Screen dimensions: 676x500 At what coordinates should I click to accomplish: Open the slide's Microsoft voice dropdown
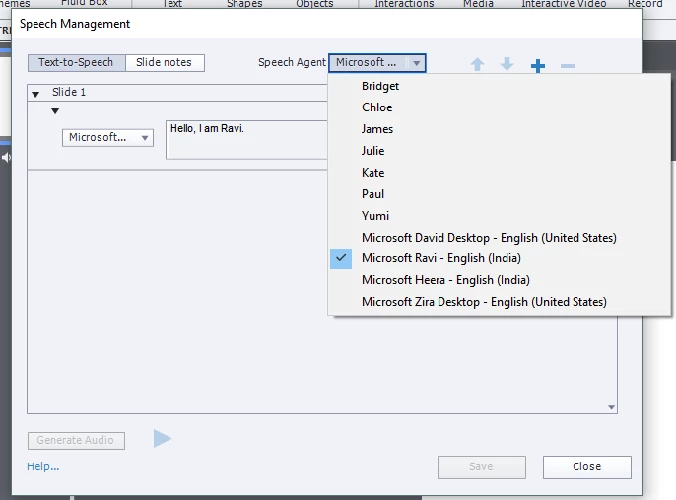tap(108, 138)
